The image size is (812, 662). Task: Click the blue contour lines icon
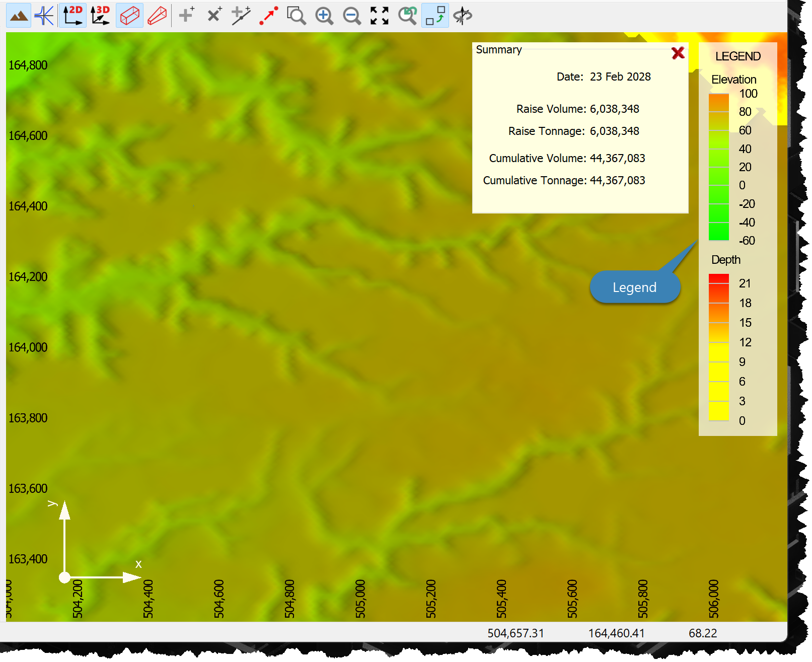(44, 16)
